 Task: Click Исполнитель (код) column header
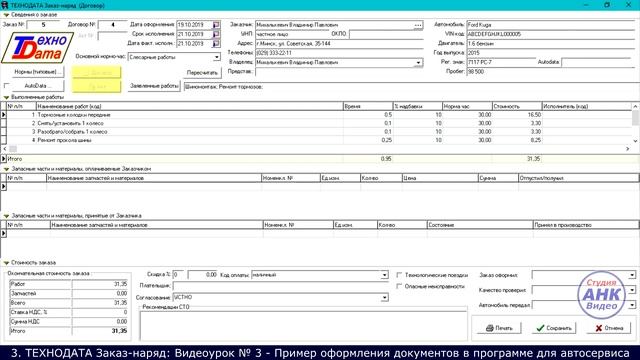click(x=587, y=106)
